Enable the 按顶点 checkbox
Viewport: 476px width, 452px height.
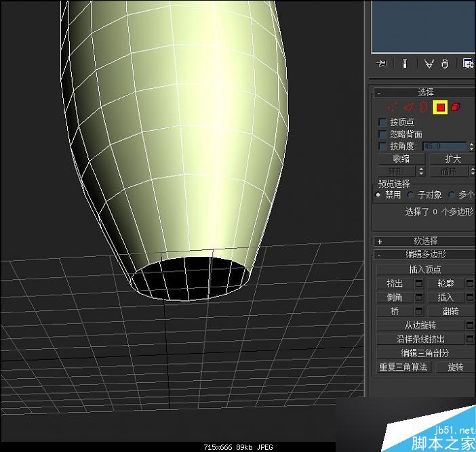coord(383,122)
